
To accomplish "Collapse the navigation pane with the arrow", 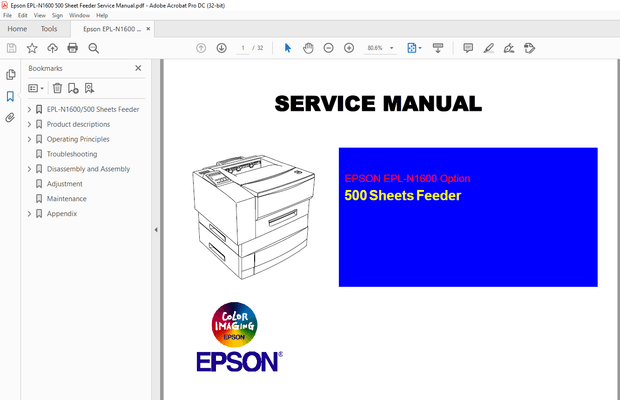I will 156,230.
